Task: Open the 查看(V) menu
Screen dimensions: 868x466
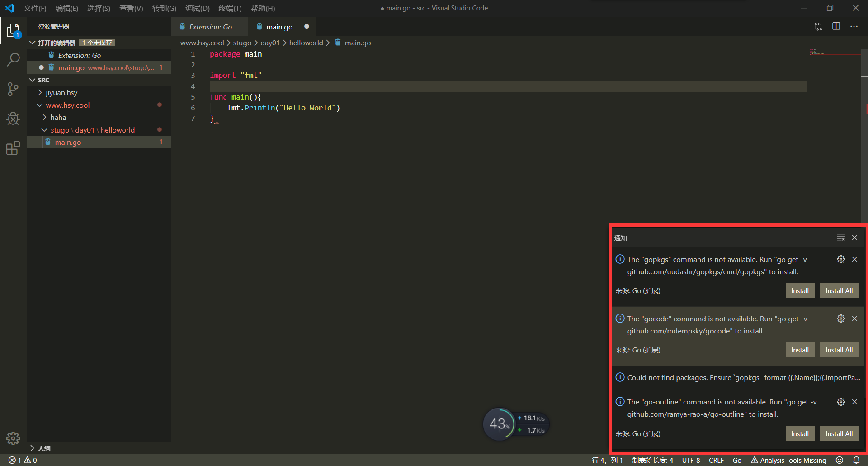Action: pos(131,8)
